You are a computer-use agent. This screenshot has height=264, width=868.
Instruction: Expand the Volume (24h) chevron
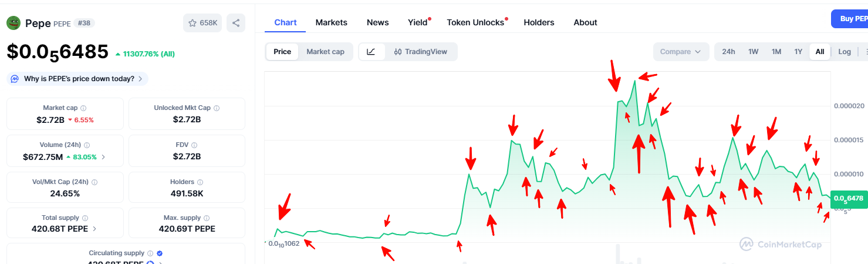tap(103, 157)
